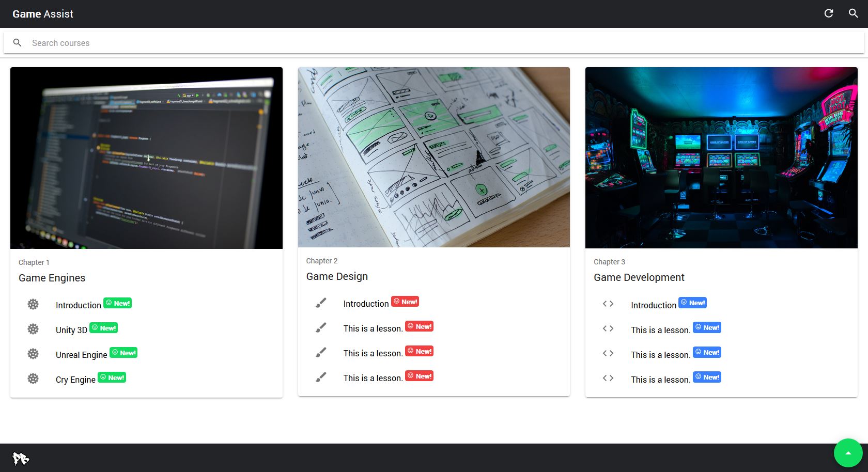Click the gear icon beside Unity 3D

pos(33,329)
